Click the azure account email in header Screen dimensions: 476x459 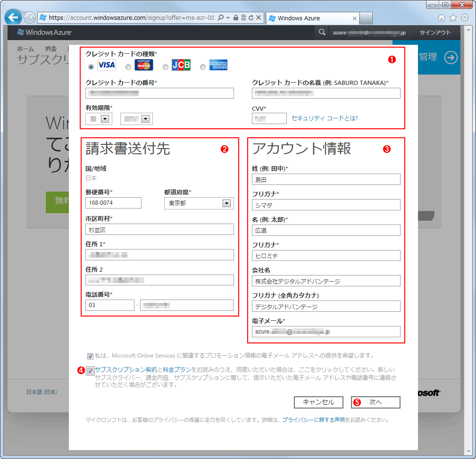(x=369, y=33)
